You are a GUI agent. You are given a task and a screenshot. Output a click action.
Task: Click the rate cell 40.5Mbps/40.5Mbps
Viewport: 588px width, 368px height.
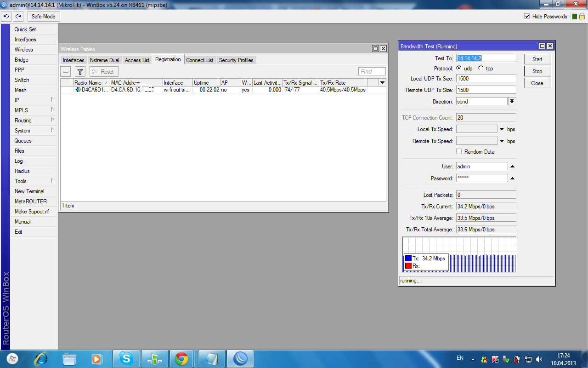(343, 90)
